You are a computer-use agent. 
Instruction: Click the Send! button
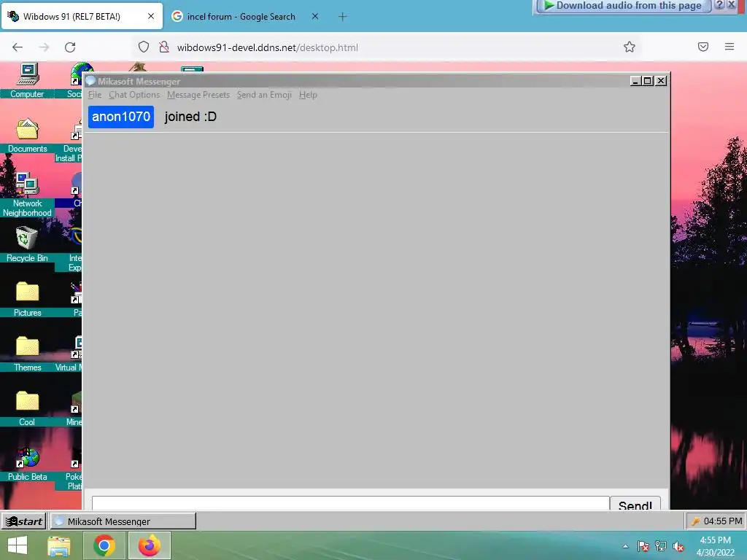tap(635, 504)
